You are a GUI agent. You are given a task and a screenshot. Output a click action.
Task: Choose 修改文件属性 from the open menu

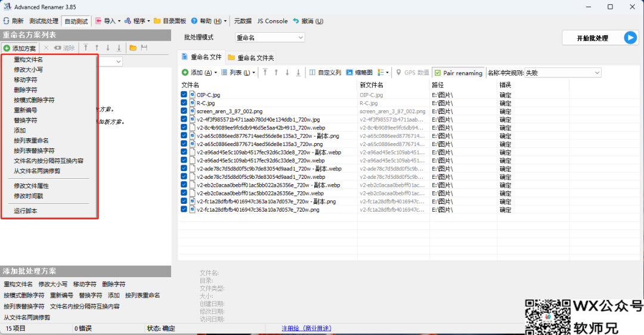[x=31, y=186]
